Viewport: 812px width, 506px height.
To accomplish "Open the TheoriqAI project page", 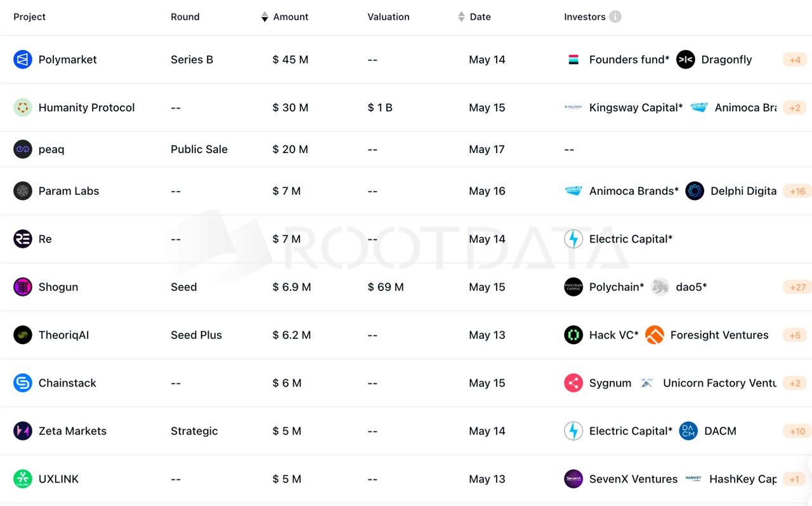I will (63, 335).
